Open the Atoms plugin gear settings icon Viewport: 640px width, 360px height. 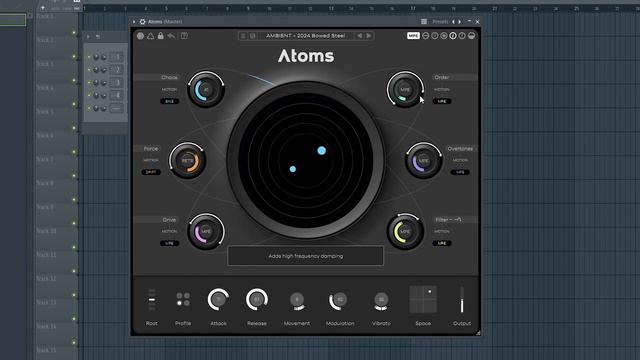coord(142,22)
